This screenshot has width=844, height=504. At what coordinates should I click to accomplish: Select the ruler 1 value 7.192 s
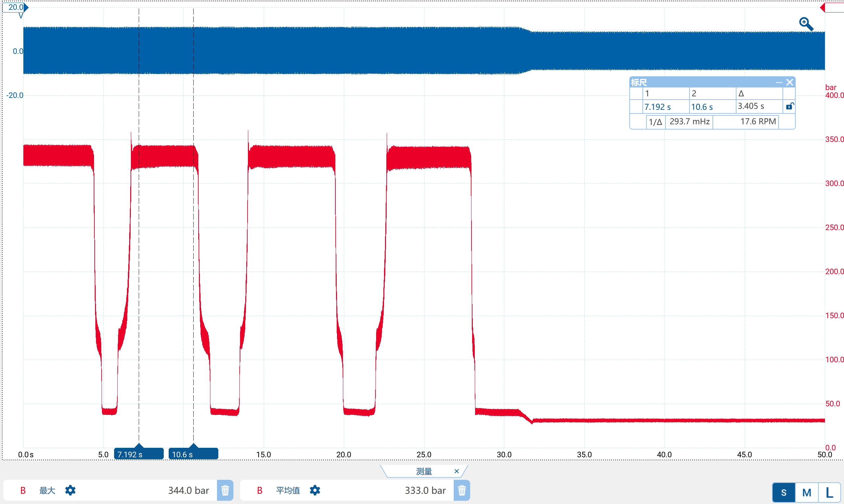click(658, 107)
